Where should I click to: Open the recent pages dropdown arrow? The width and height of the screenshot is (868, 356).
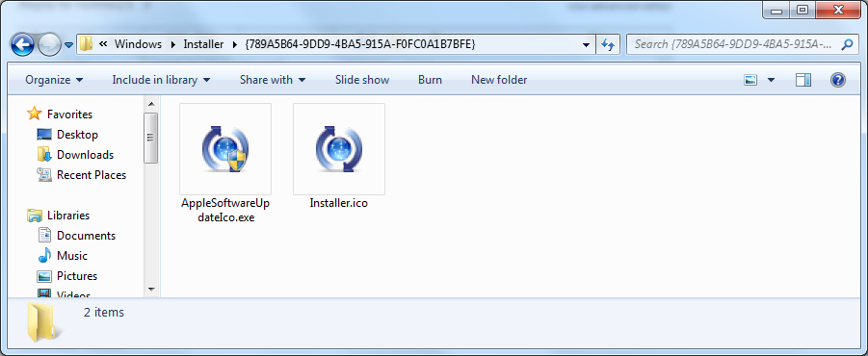pyautogui.click(x=68, y=45)
